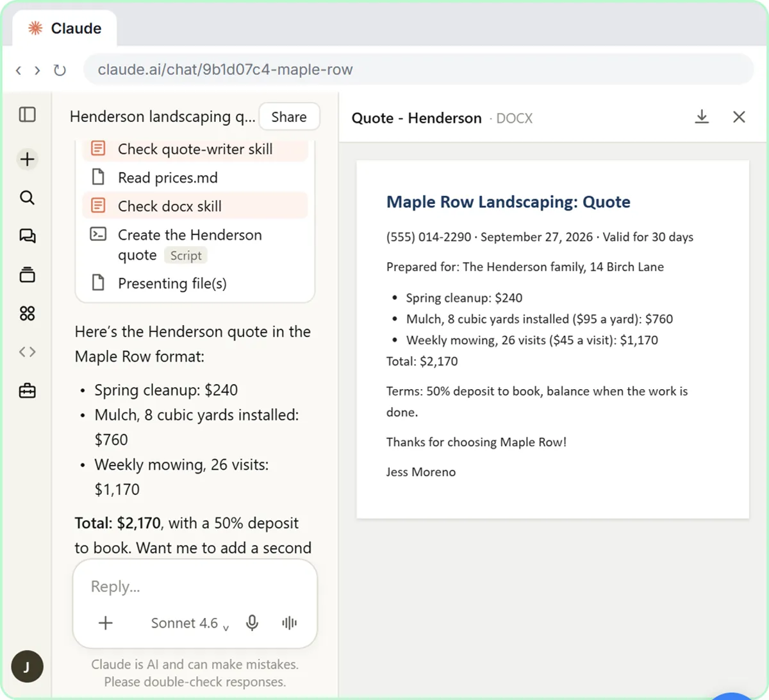Open the Check quote-writer skill step
This screenshot has height=700, width=769.
(195, 149)
